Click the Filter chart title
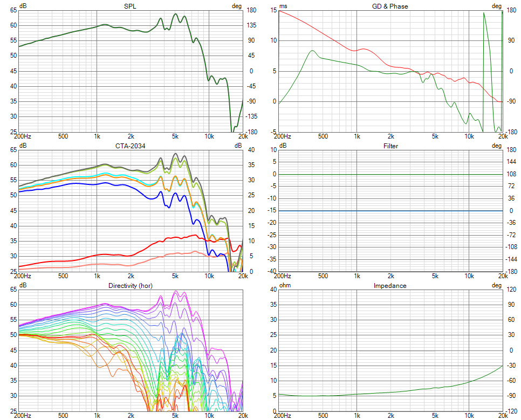The image size is (521, 420). click(x=390, y=146)
